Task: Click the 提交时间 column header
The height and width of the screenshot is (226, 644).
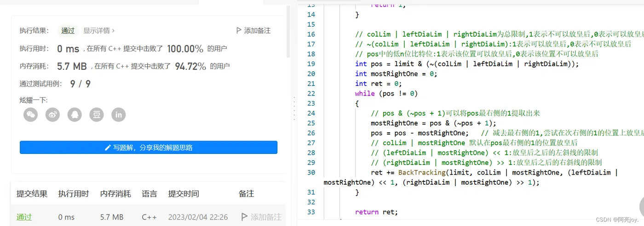Action: click(184, 194)
